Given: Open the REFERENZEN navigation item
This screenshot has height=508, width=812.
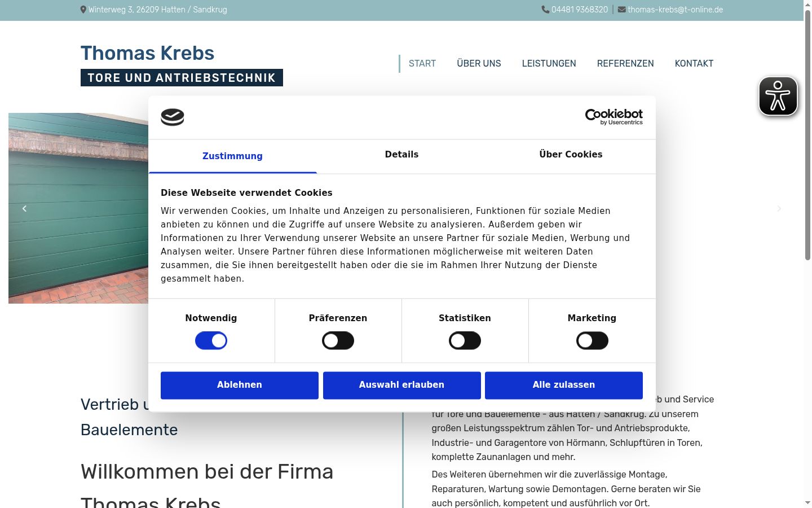Looking at the screenshot, I should pyautogui.click(x=625, y=63).
